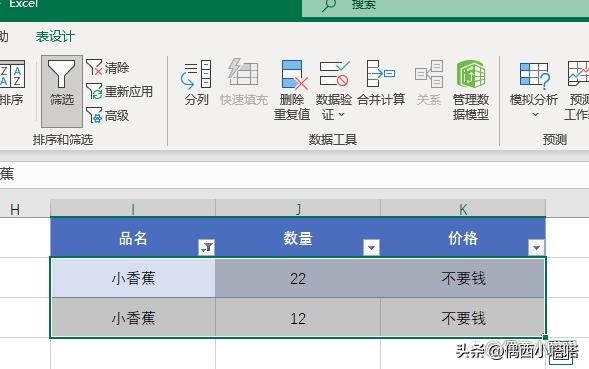Select column I header

(x=133, y=208)
